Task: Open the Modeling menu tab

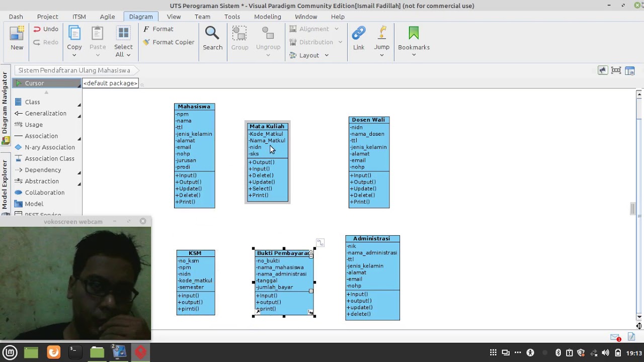Action: [x=268, y=17]
